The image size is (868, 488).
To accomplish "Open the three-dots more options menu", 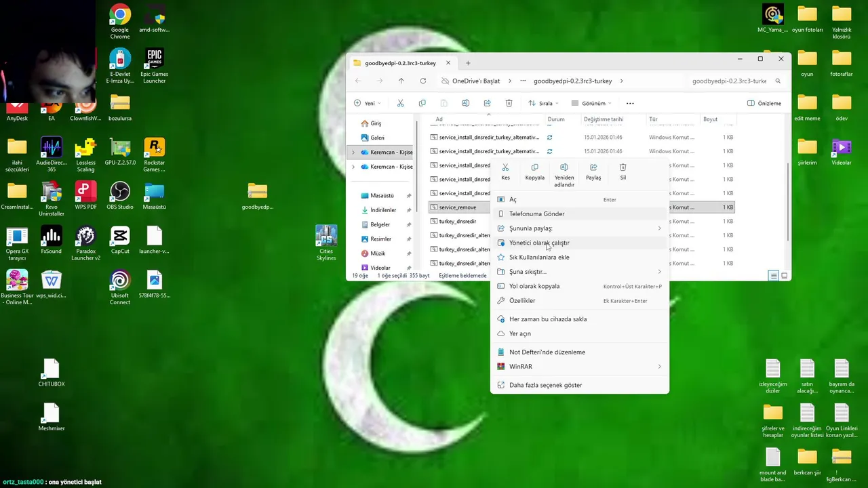I will point(630,103).
